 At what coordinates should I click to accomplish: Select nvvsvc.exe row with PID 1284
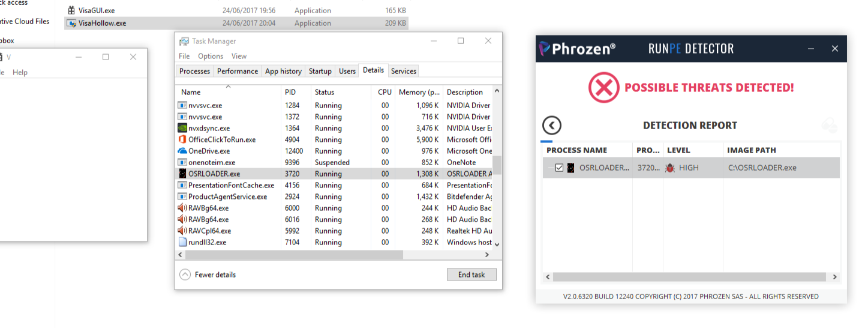click(335, 105)
